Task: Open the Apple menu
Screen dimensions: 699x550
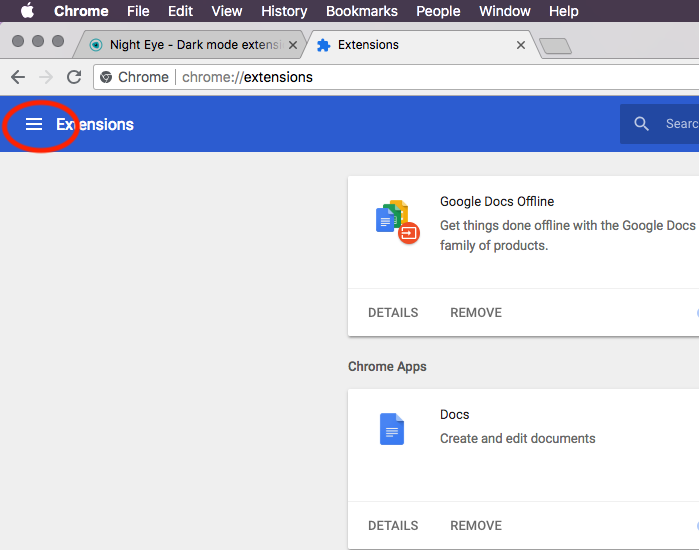Action: (x=27, y=11)
